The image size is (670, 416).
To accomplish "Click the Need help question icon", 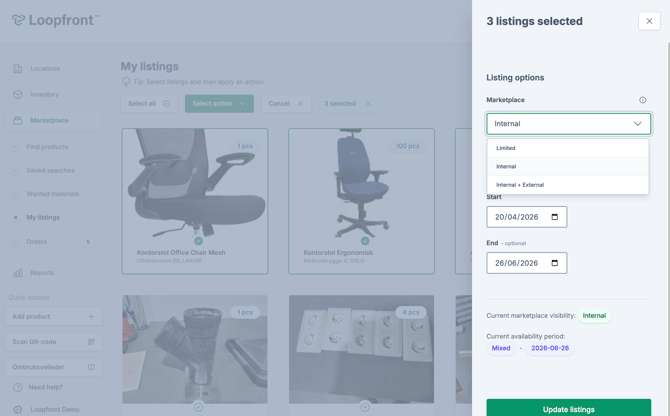I will pyautogui.click(x=18, y=387).
